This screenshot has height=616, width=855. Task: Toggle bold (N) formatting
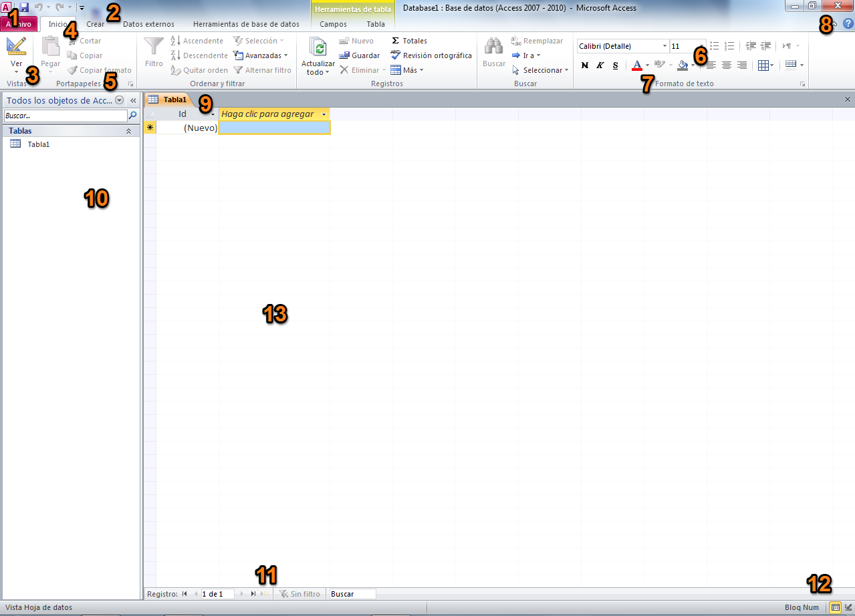(x=585, y=65)
